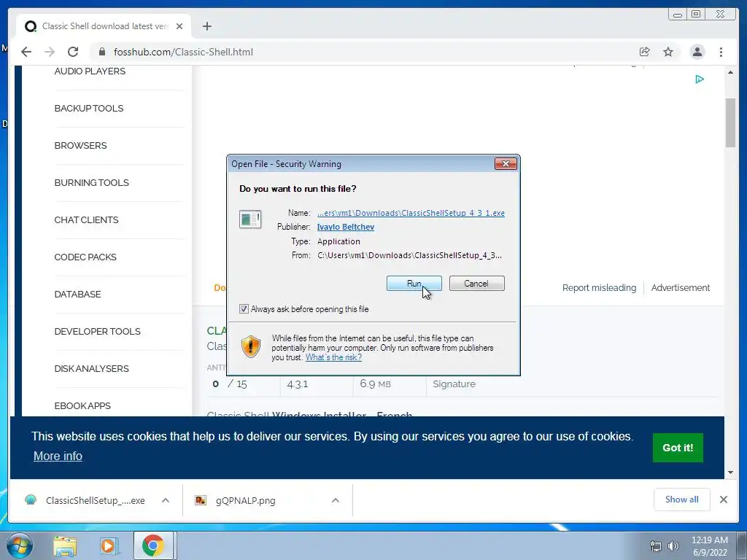The image size is (747, 560).
Task: Open DEVELOPER TOOLS category
Action: click(x=98, y=331)
